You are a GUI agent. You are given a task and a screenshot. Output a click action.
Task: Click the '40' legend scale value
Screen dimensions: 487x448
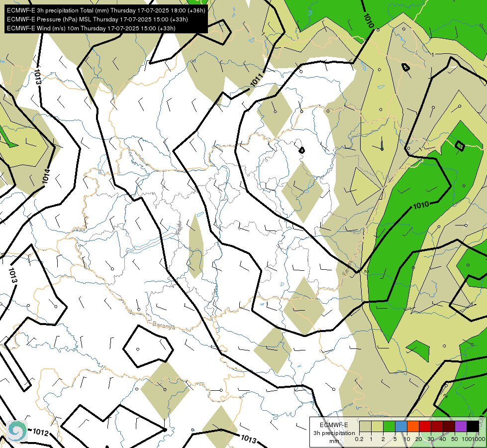443,439
